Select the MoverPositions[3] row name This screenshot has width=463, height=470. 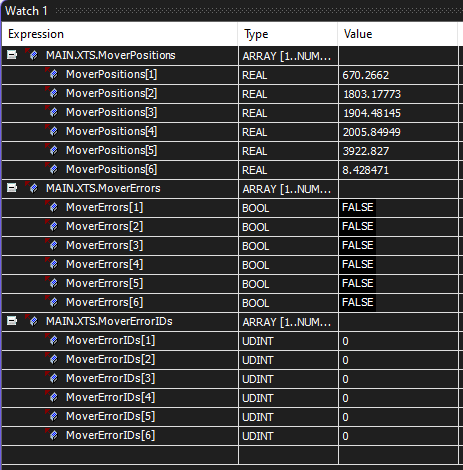point(111,112)
